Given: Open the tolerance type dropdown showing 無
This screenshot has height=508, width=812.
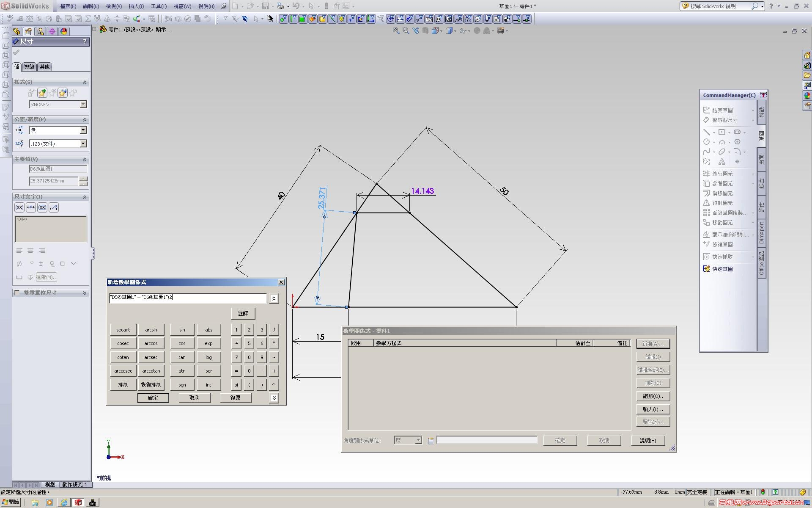Looking at the screenshot, I should click(83, 130).
